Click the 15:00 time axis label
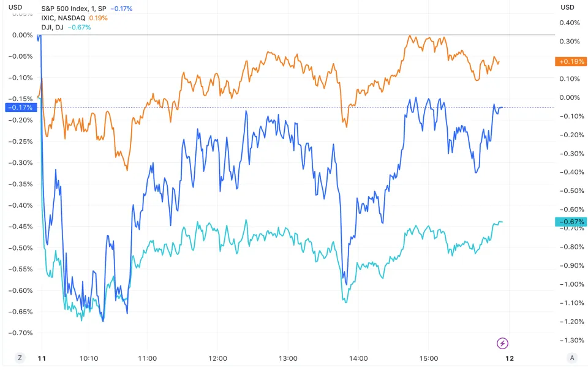Viewport: 588px width, 370px height. tap(429, 358)
